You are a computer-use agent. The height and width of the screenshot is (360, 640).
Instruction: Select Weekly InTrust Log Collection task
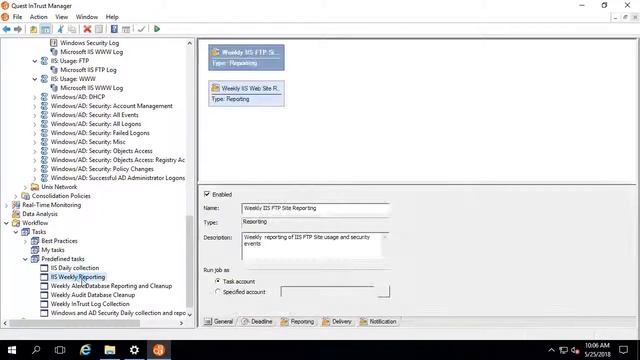90,304
